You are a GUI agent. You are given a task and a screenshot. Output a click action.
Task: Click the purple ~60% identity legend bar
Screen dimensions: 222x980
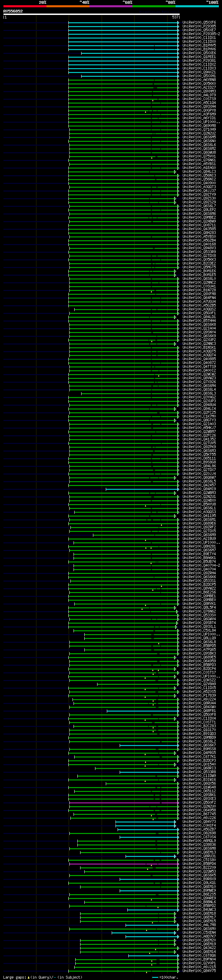click(x=111, y=6)
